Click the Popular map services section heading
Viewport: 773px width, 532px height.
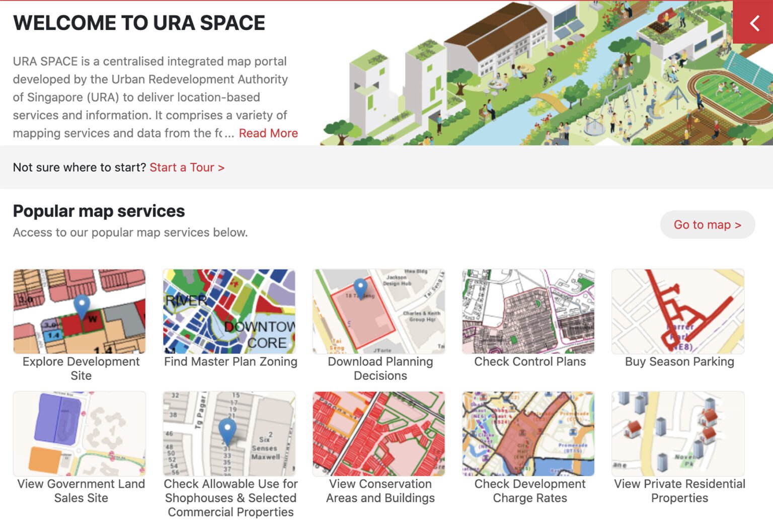click(x=99, y=211)
